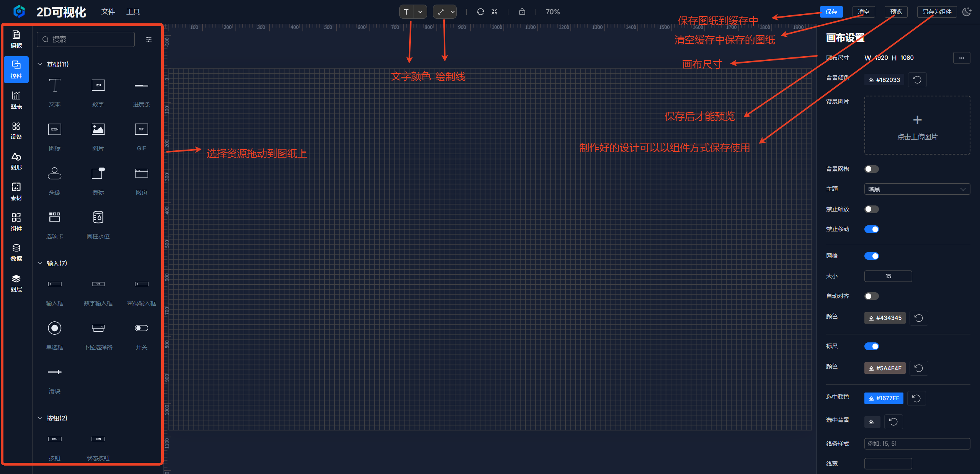Enable the 背景网格 toggle

click(871, 169)
